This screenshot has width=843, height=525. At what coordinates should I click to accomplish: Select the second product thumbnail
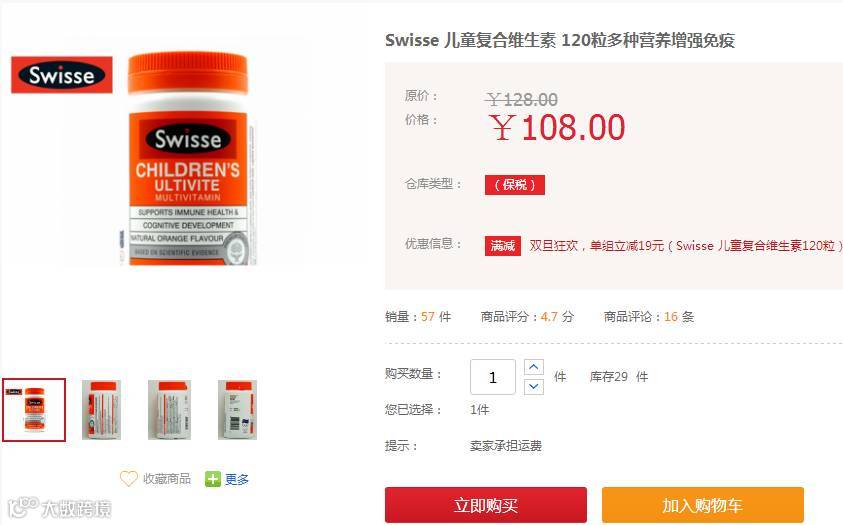click(x=102, y=410)
